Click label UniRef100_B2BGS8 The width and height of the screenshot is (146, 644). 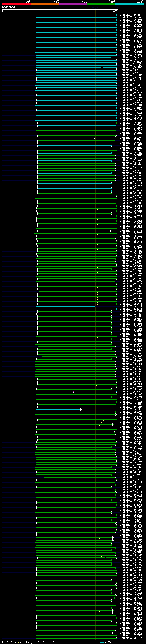[x=131, y=309]
